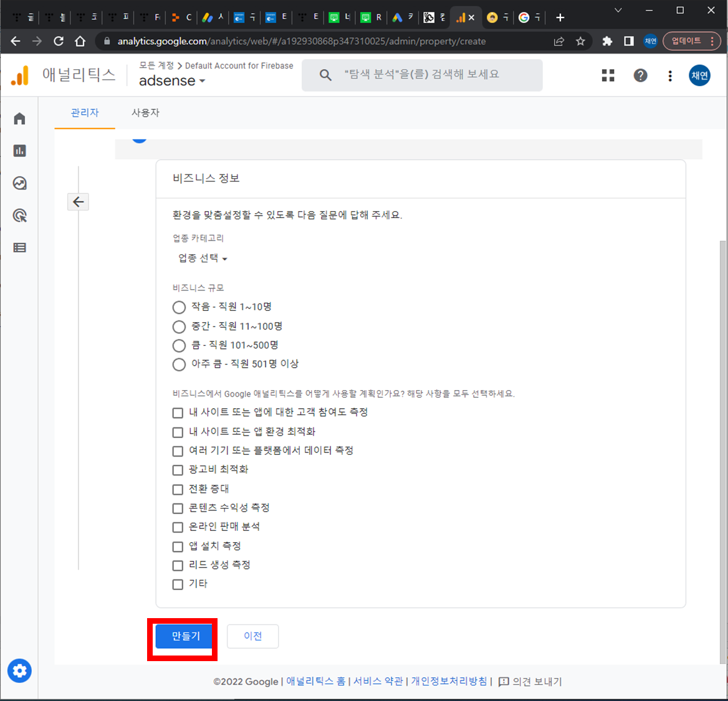Click the browser address bar URL
Screen dimensions: 728x701
[x=302, y=41]
